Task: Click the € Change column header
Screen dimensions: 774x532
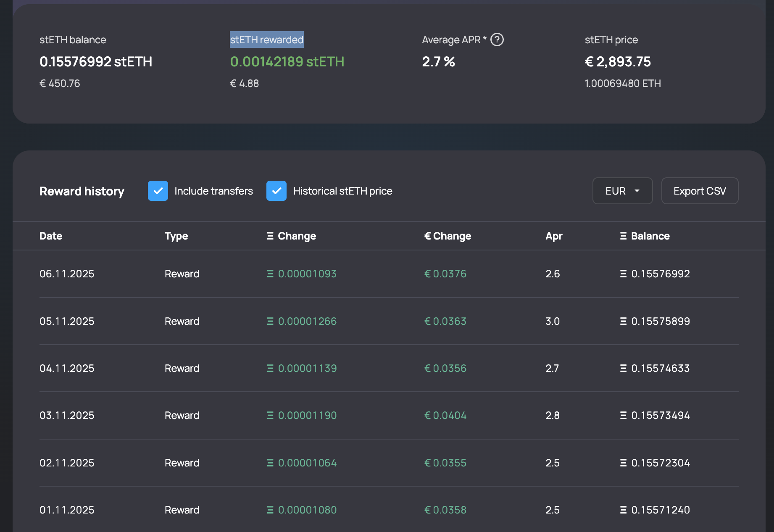Action: tap(448, 236)
